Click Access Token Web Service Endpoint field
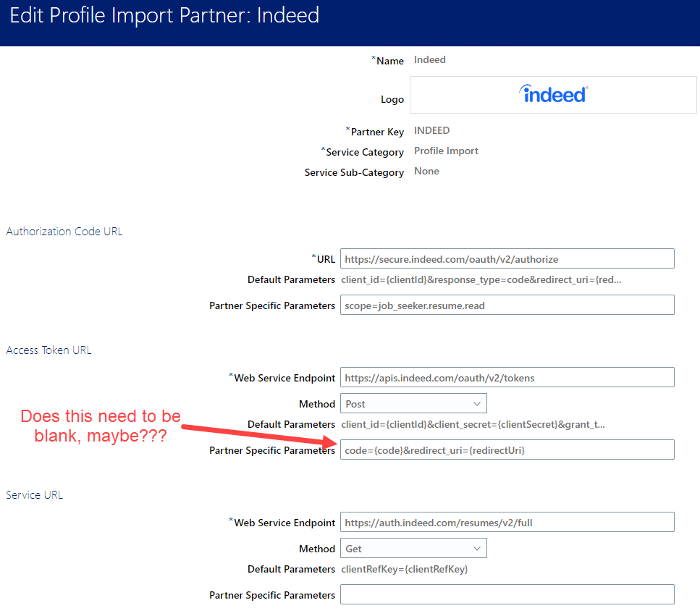The image size is (700, 616). (507, 378)
